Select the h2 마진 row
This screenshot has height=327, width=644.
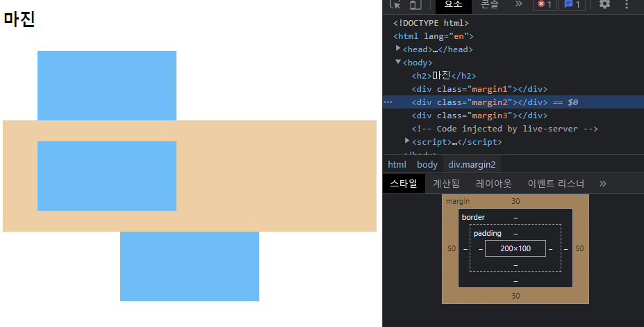(x=443, y=76)
